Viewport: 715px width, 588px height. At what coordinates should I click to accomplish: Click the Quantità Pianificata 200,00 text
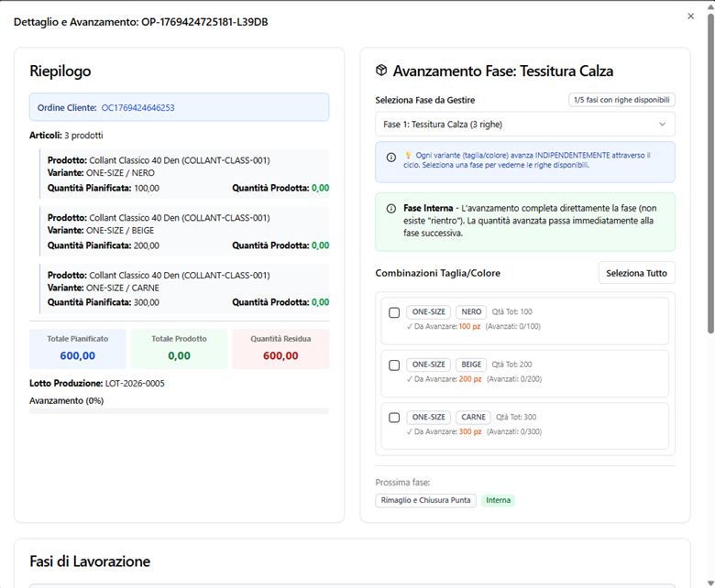pos(104,245)
